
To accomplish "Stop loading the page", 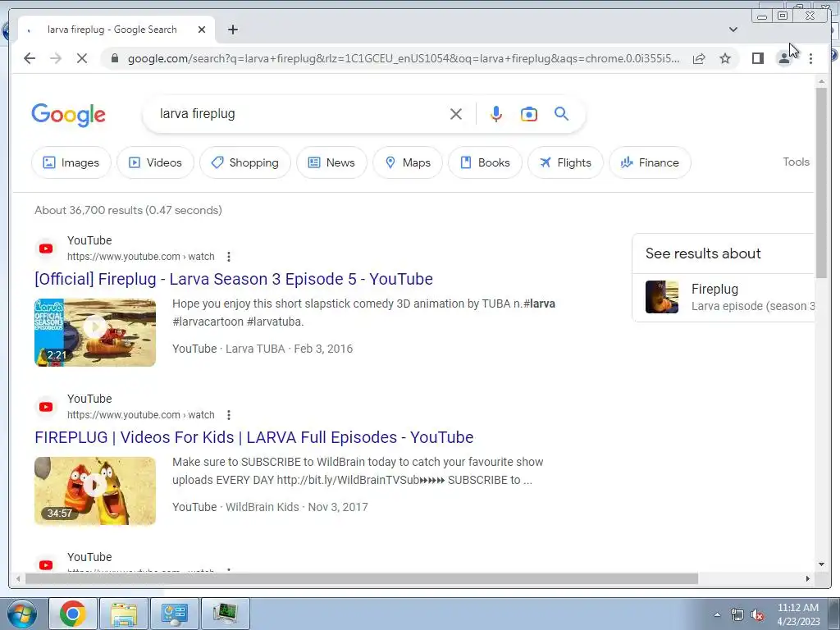I will tap(82, 58).
